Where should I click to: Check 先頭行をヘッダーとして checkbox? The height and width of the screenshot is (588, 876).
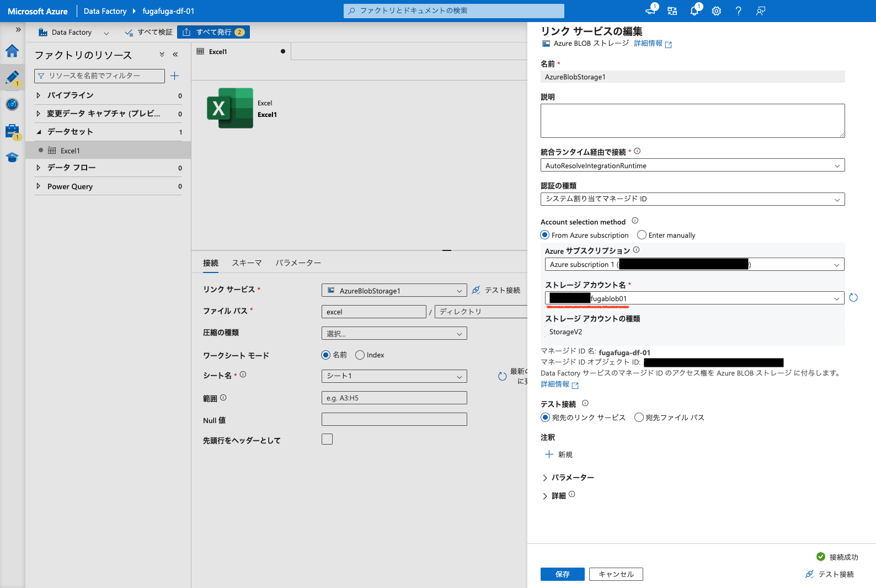point(327,439)
